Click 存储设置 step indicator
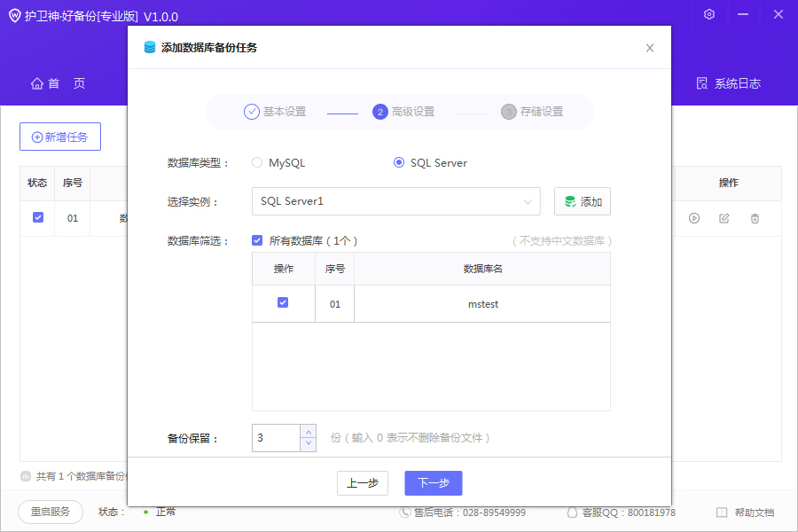 (532, 112)
